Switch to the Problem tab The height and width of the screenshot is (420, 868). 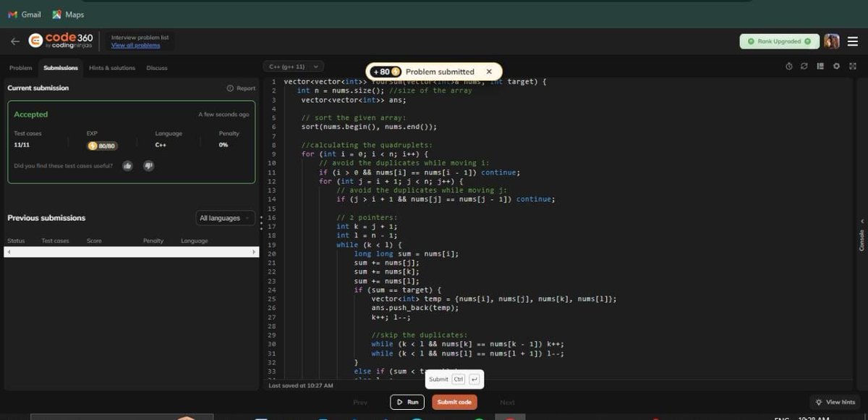click(20, 68)
